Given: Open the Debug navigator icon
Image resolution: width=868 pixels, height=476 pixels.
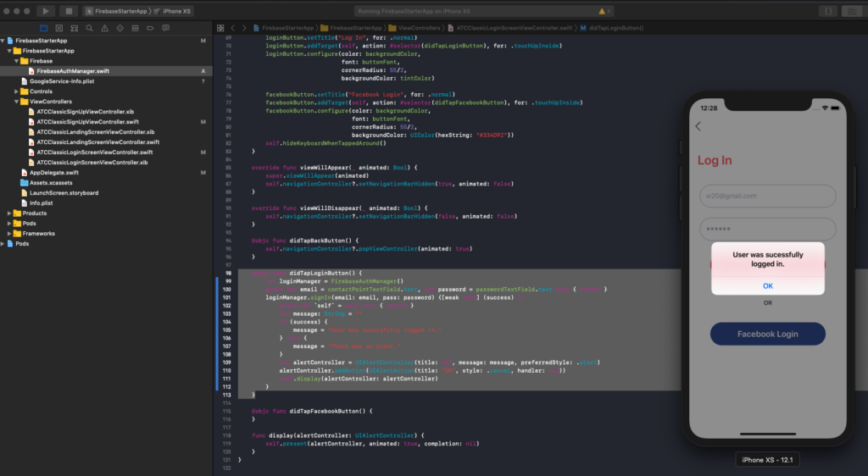Looking at the screenshot, I should click(x=136, y=28).
